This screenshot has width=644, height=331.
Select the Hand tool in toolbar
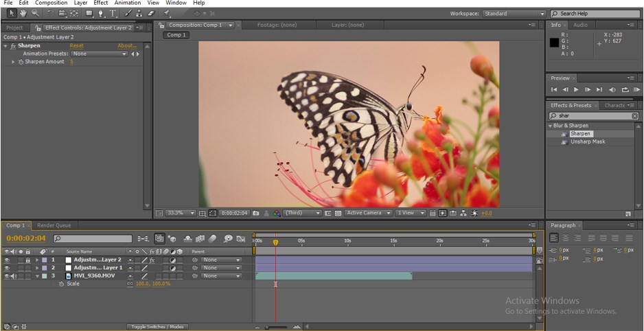(23, 13)
